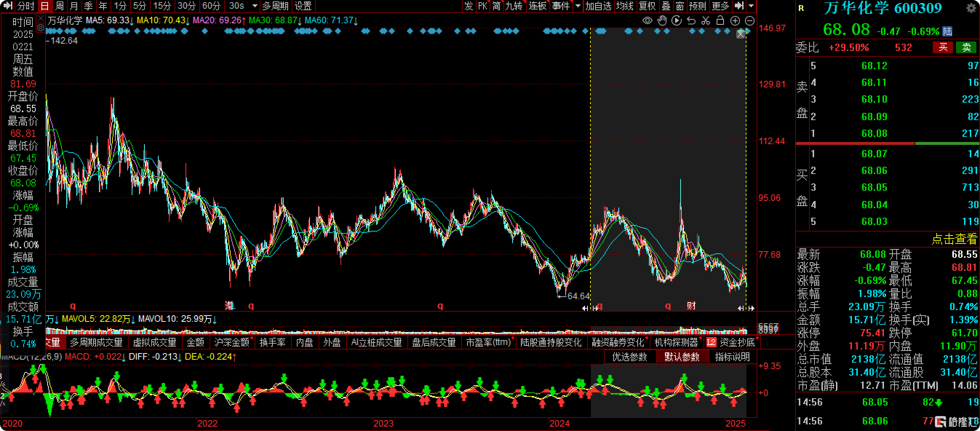Image resolution: width=980 pixels, height=431 pixels.
Task: Close the shaded range selection with X
Action: [x=740, y=34]
